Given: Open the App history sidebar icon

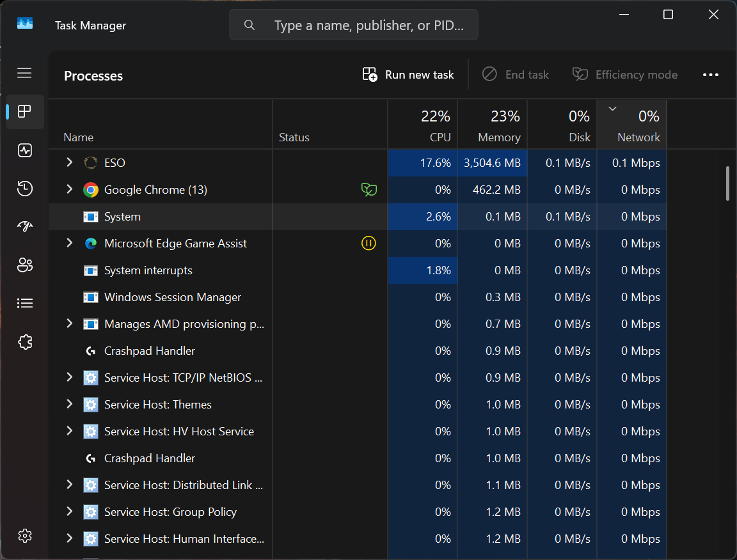Looking at the screenshot, I should click(24, 189).
